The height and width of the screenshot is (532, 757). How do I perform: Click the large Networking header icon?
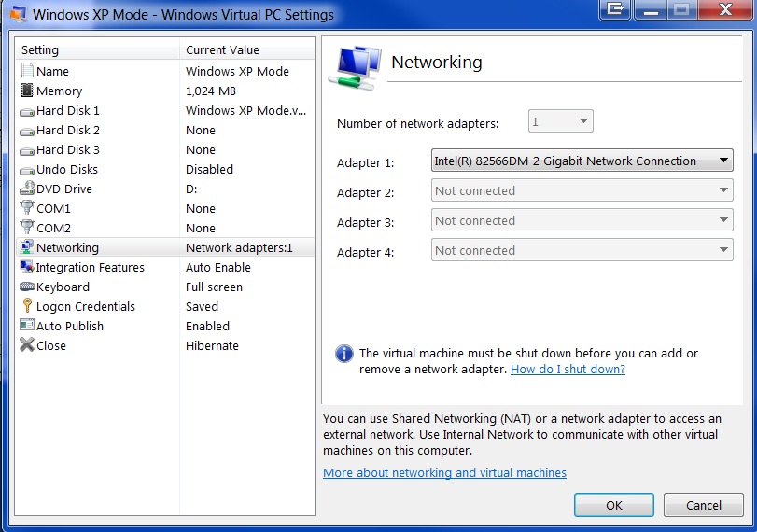pyautogui.click(x=355, y=67)
